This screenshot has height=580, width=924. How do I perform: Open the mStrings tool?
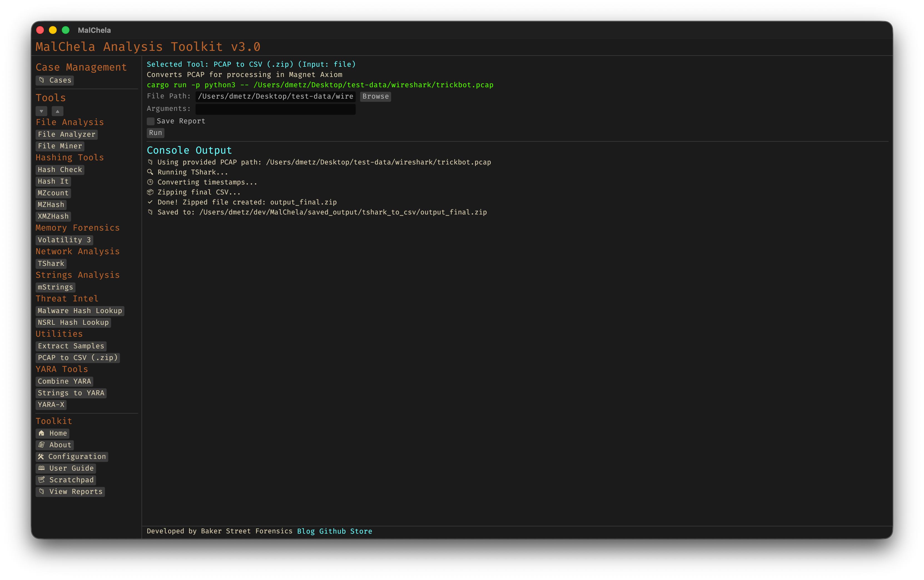[56, 287]
